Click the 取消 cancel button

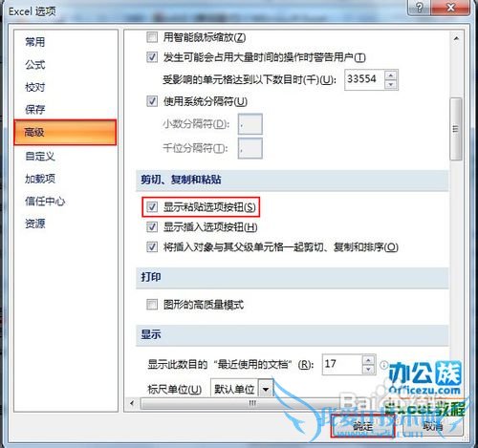tap(432, 426)
